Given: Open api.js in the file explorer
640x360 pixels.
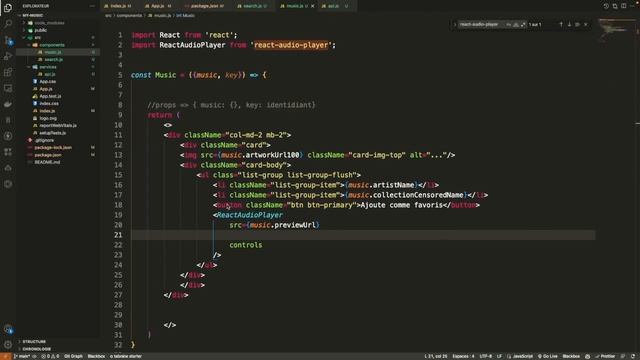Looking at the screenshot, I should pos(57,74).
